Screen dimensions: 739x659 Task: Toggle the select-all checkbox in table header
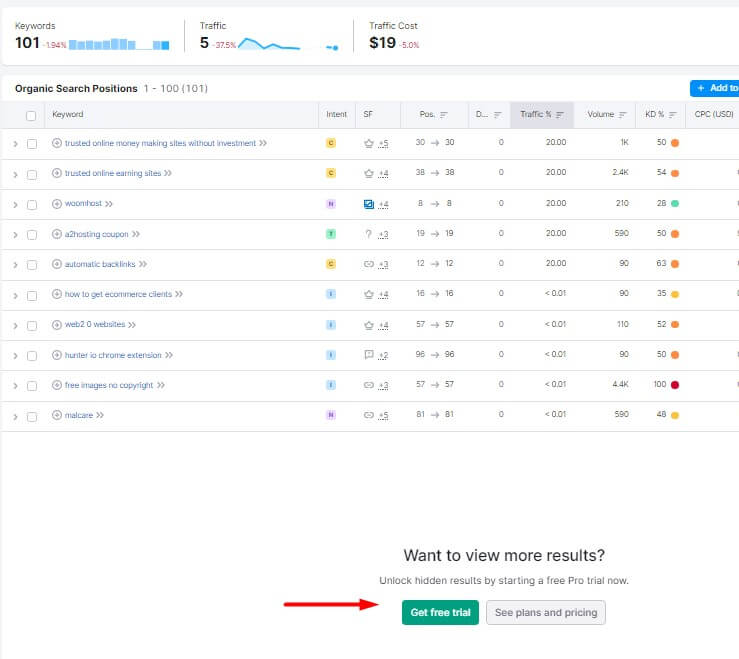[31, 115]
